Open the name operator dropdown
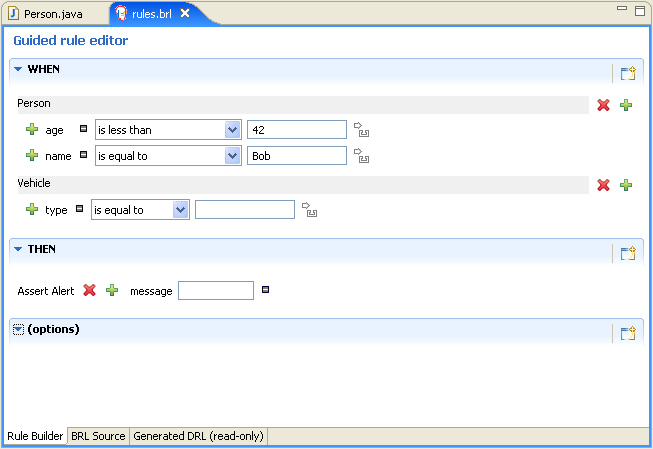653x449 pixels. (233, 155)
